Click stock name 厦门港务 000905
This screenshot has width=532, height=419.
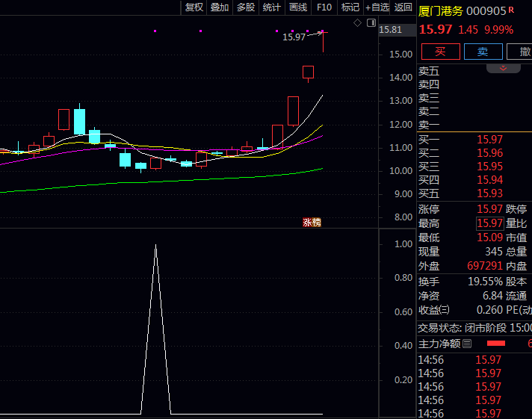tap(462, 11)
